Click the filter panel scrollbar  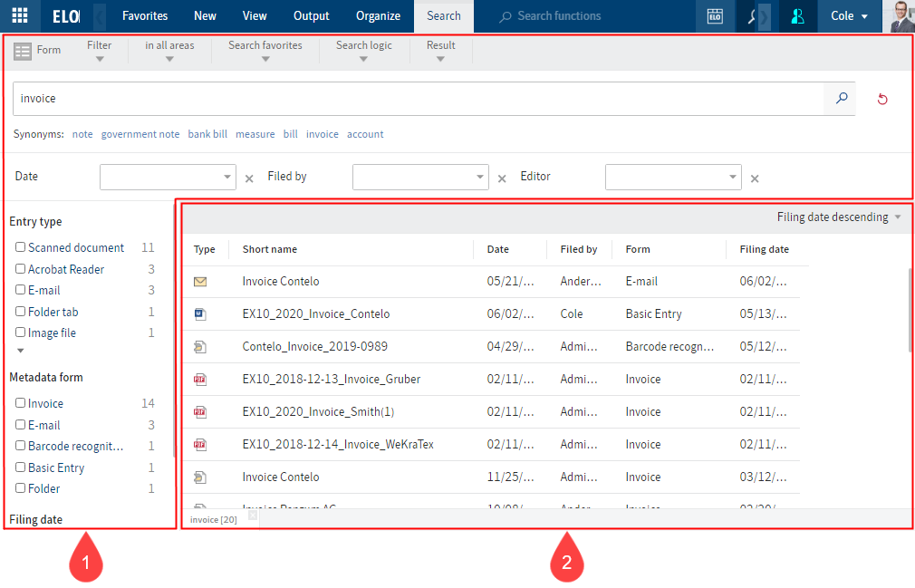[x=174, y=330]
